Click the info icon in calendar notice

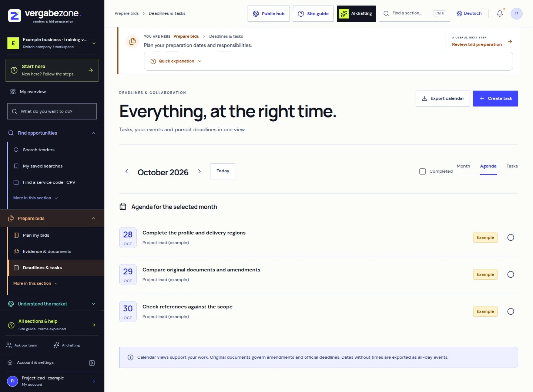pyautogui.click(x=130, y=357)
